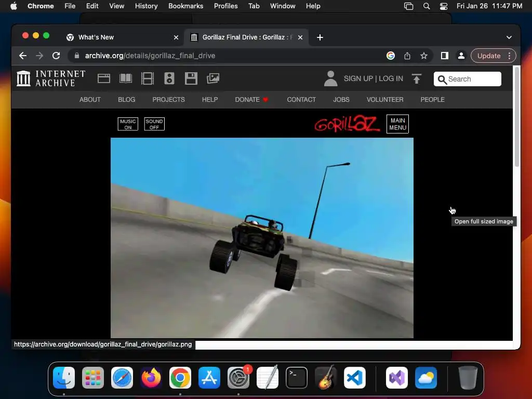Open the PROJECTS link
The image size is (532, 399).
coord(169,99)
